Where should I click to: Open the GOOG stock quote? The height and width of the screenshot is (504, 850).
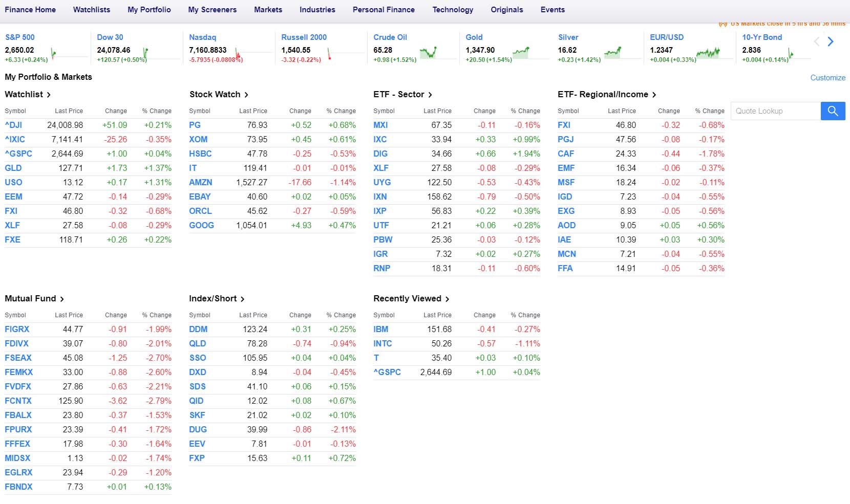[201, 225]
